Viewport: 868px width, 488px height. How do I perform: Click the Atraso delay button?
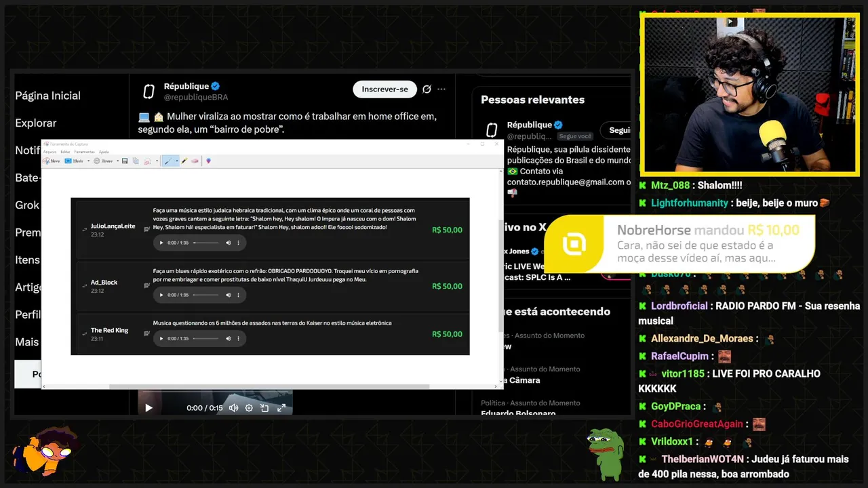click(103, 161)
